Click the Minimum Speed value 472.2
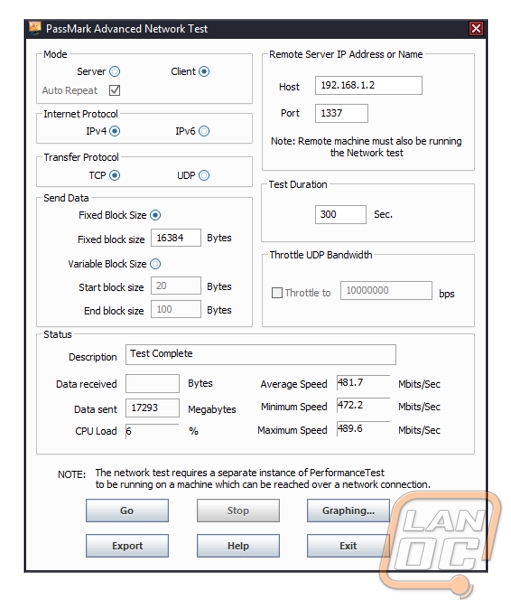This screenshot has height=600, width=511. pyautogui.click(x=363, y=405)
